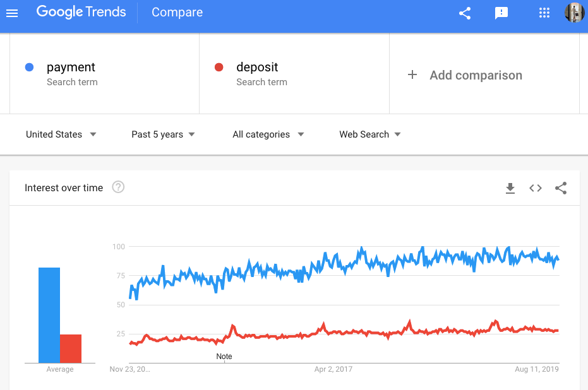Show help for Interest over time

pos(118,187)
